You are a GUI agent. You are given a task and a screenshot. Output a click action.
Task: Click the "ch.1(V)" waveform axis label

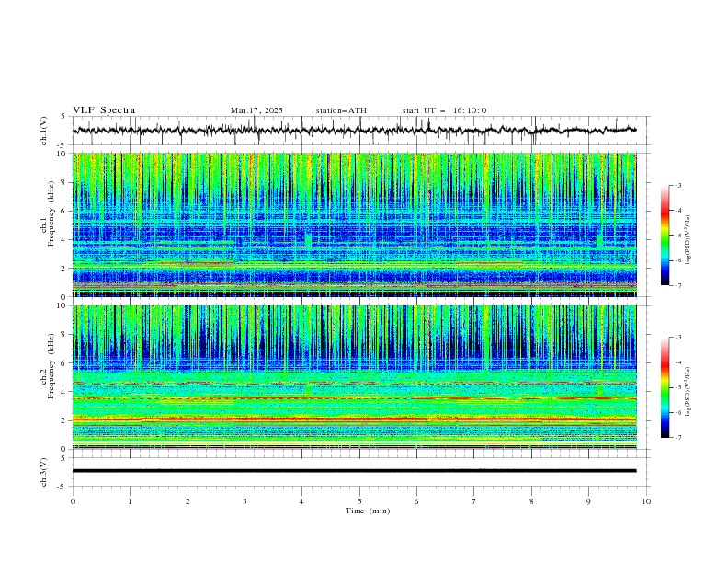tap(44, 131)
